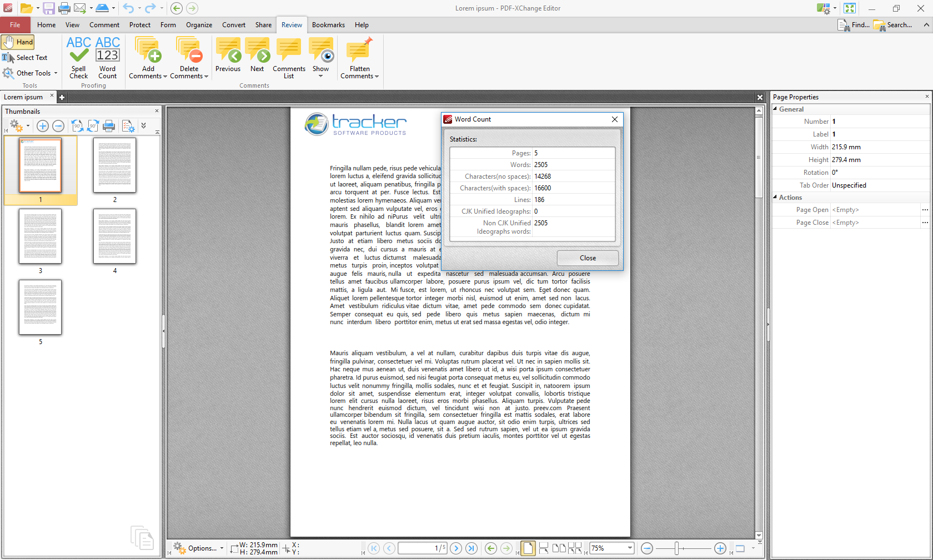Print pages from the Thumbnails toolbar

point(109,126)
